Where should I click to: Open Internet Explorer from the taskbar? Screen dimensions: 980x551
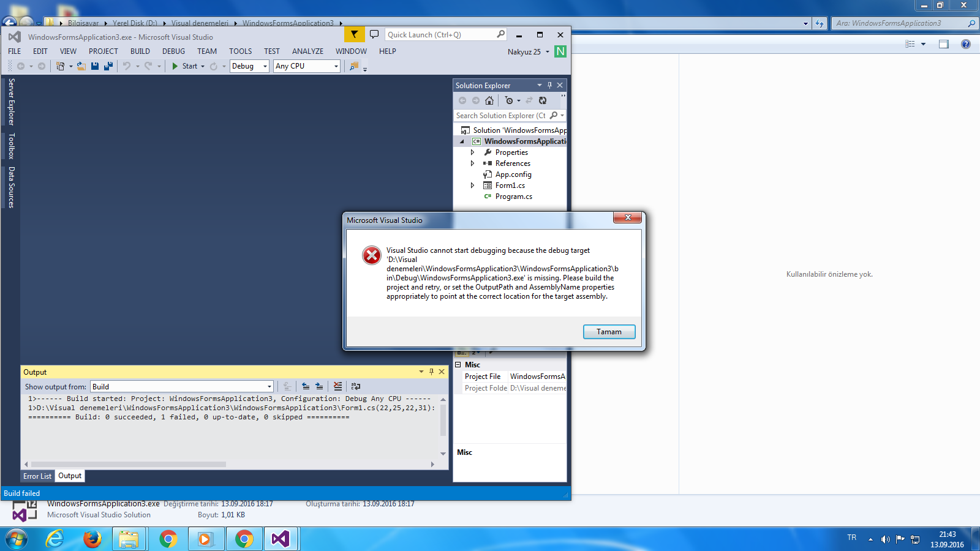point(55,539)
